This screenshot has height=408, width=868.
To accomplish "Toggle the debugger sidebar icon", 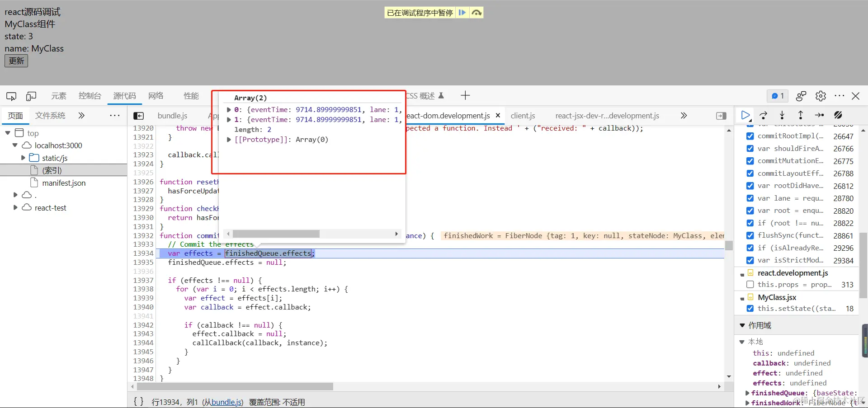I will click(x=722, y=116).
